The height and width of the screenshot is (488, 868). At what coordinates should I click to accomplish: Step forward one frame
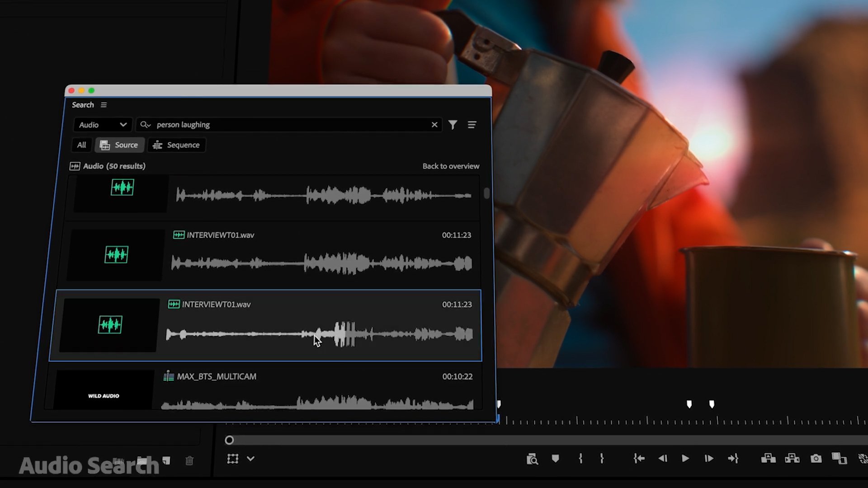pos(709,459)
